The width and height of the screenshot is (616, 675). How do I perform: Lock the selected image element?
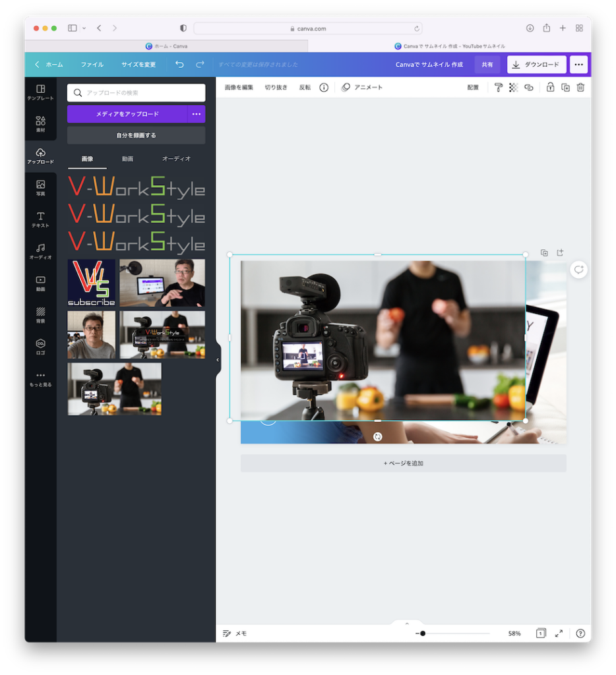pos(551,87)
